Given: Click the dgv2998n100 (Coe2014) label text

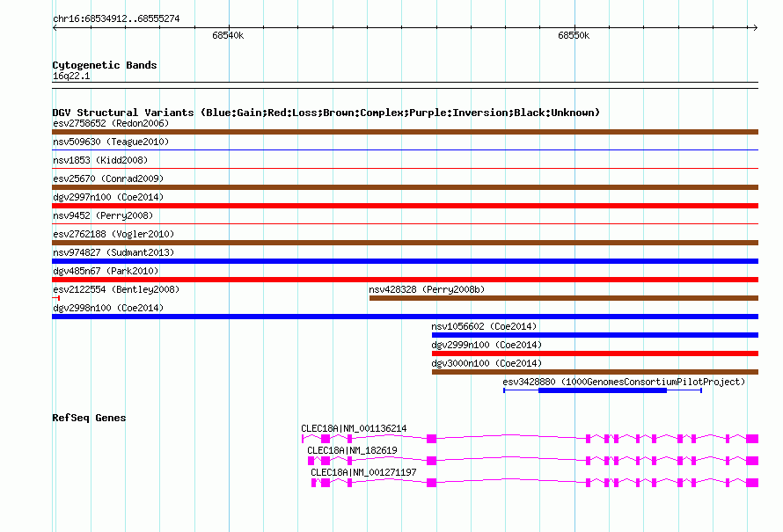Looking at the screenshot, I should click(x=108, y=308).
